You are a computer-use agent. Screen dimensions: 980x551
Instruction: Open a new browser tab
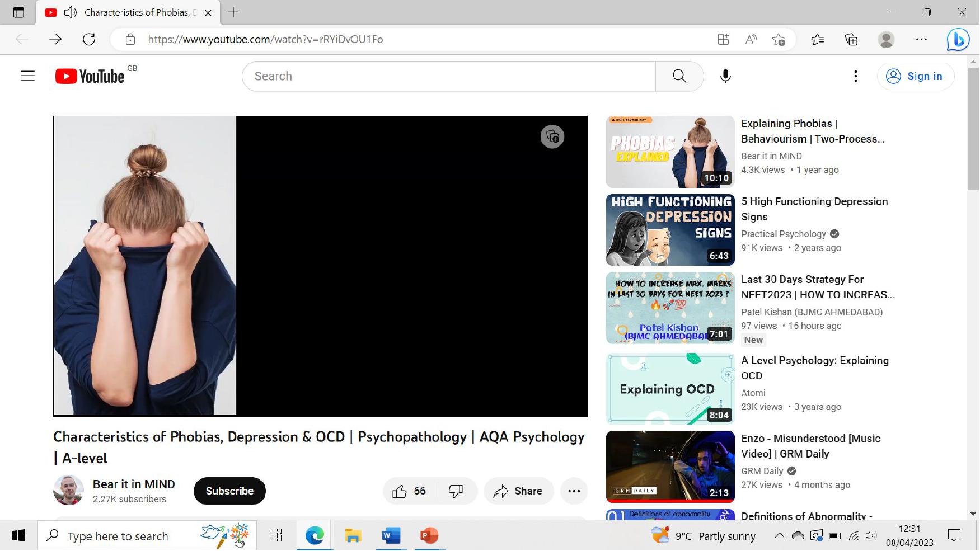coord(233,12)
